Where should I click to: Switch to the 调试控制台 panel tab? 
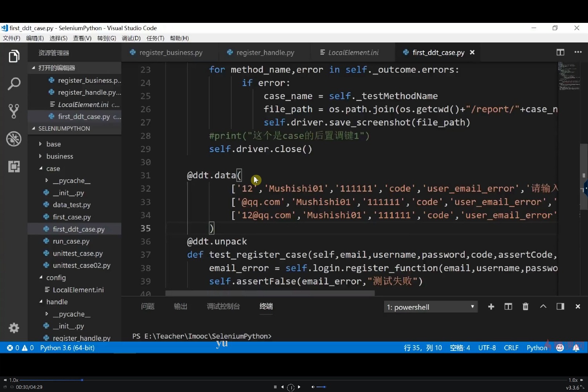pos(223,306)
